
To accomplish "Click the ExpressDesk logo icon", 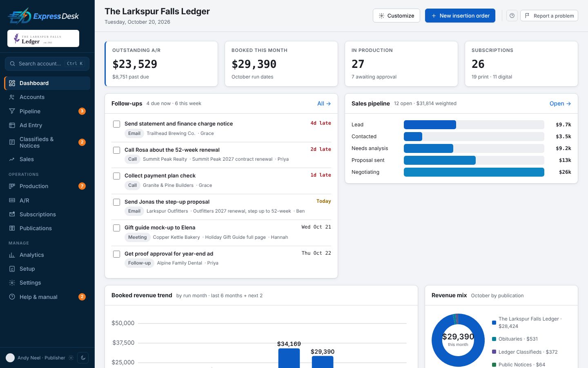I will [x=20, y=16].
